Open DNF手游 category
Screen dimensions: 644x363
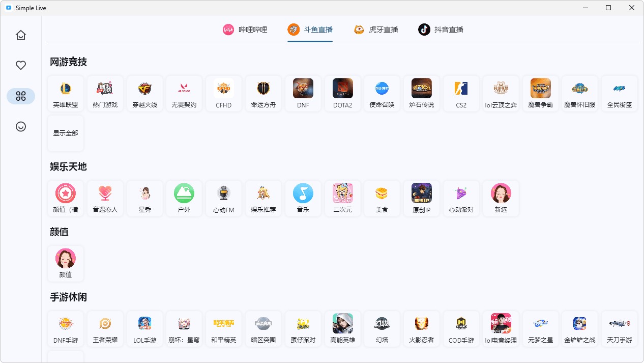(x=66, y=329)
